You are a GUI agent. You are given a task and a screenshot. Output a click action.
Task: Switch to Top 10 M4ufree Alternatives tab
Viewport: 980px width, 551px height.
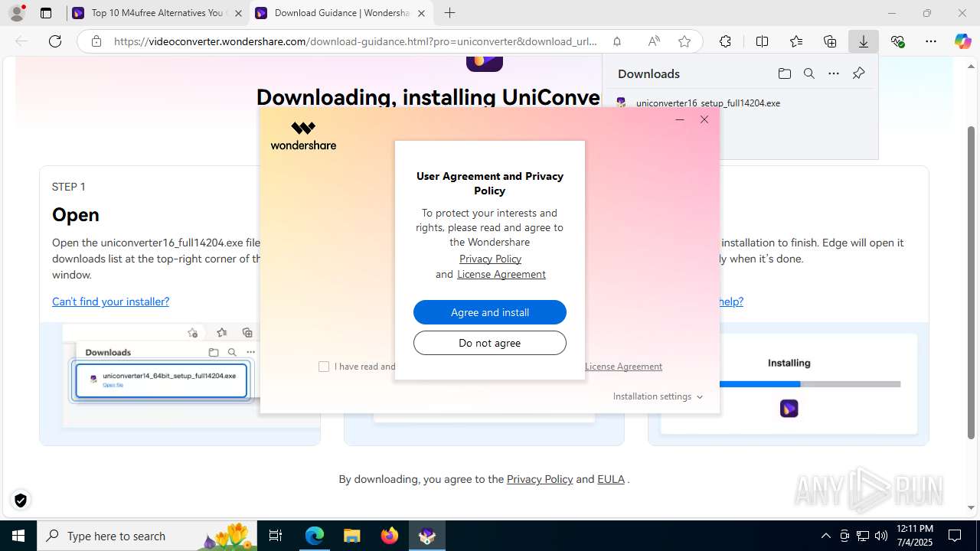pyautogui.click(x=158, y=13)
